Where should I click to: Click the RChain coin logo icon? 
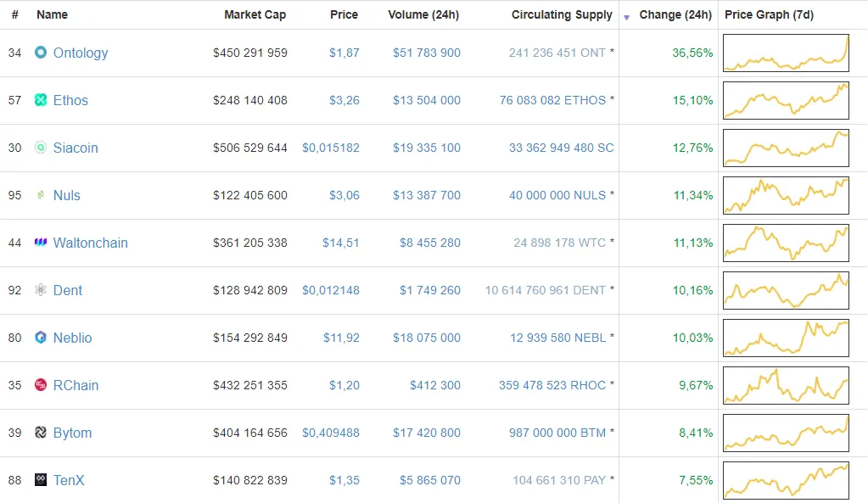coord(41,385)
